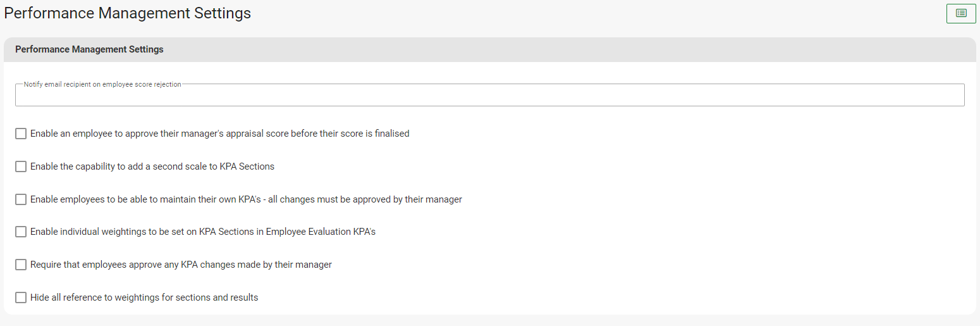Screen dimensions: 980x326
Task: Enable employee approval of manager's appraisal score
Action: [21, 134]
